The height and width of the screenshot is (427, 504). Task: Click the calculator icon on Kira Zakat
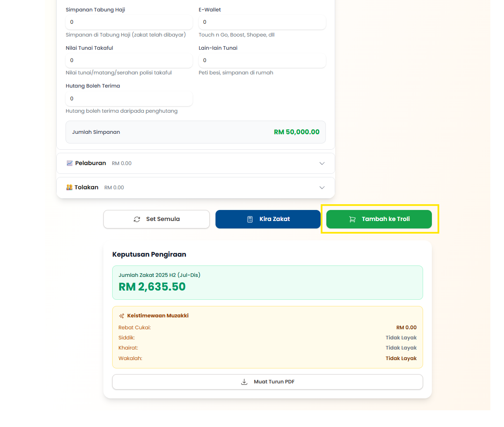click(x=250, y=219)
